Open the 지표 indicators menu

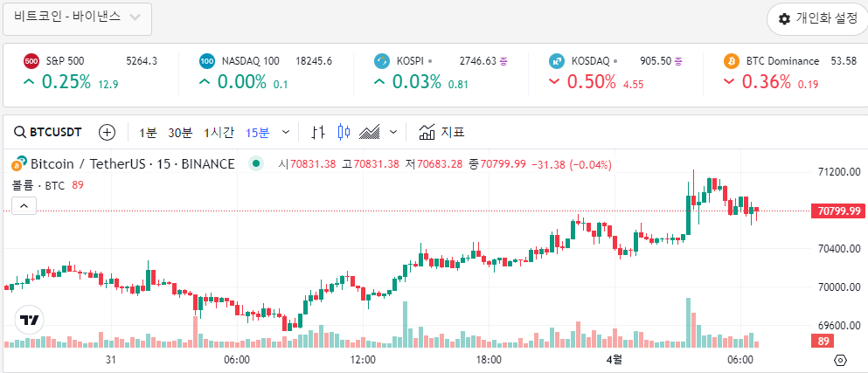[441, 133]
